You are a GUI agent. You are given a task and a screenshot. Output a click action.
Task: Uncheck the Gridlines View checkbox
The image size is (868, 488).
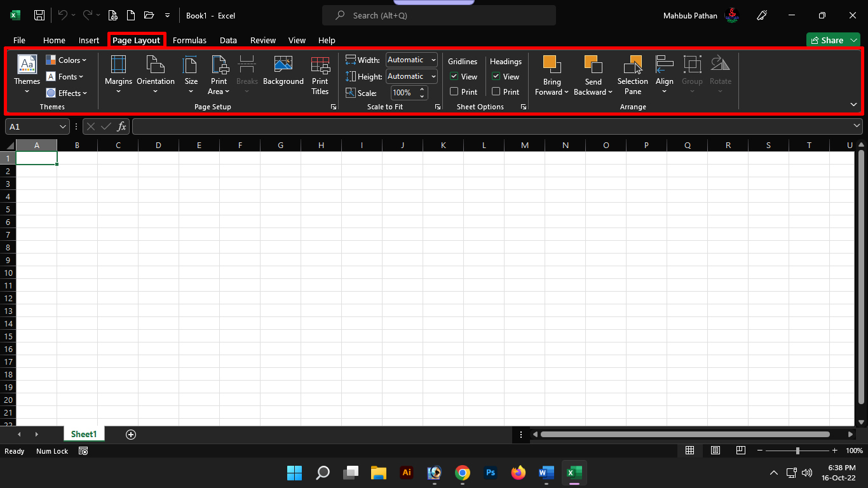pyautogui.click(x=454, y=76)
